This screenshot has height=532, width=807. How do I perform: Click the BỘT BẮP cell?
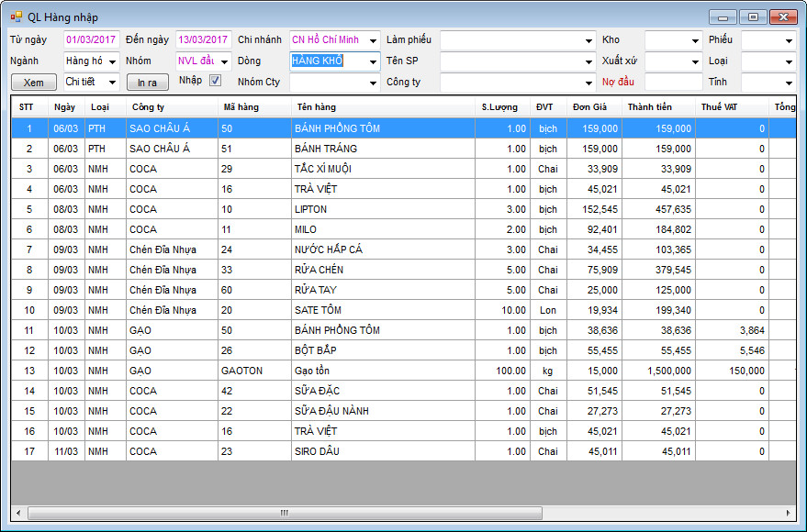click(383, 350)
